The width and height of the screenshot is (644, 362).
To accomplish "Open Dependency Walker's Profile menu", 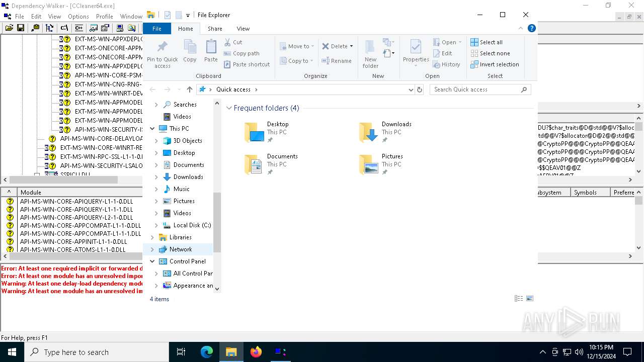I will coord(105,16).
